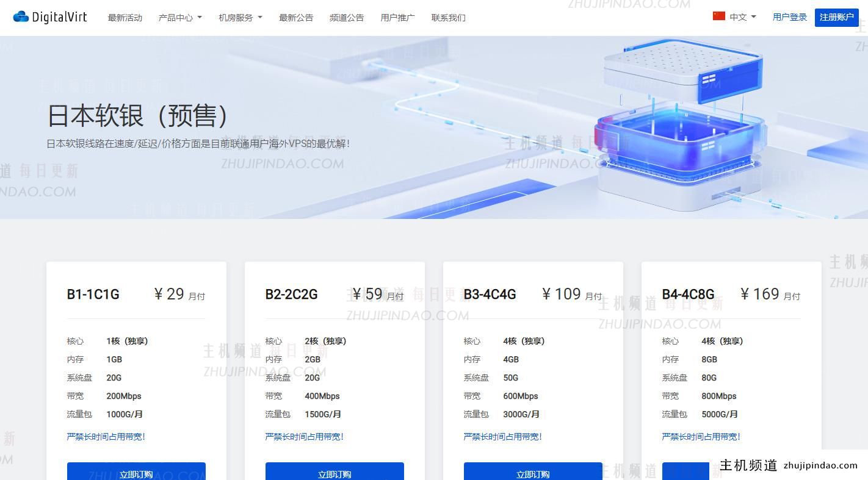The image size is (868, 480).
Task: Click the ¥29 price
Action: click(x=169, y=294)
